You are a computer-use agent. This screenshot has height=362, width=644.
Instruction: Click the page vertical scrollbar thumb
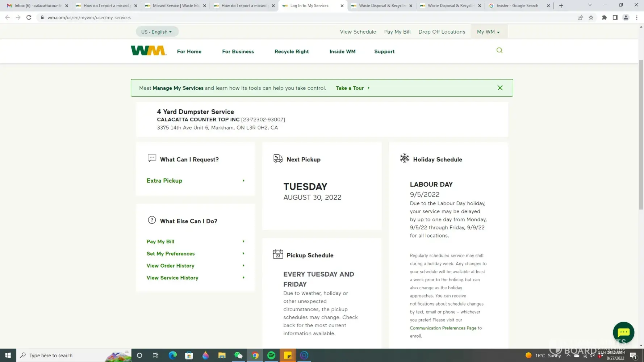pyautogui.click(x=641, y=134)
